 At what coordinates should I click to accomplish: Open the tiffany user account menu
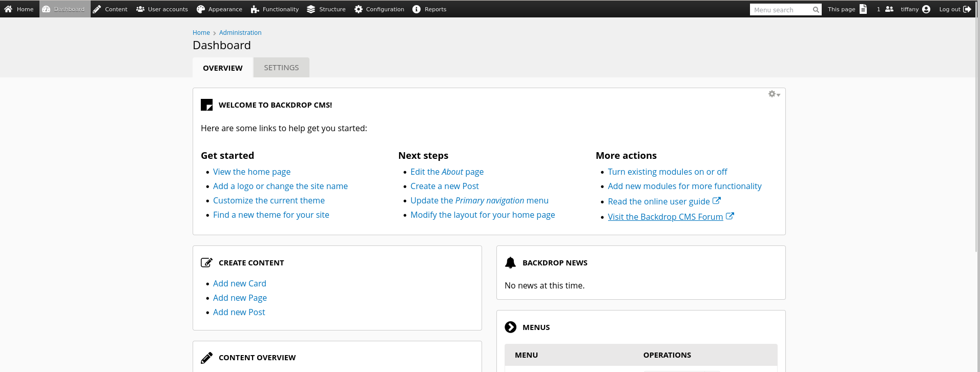(915, 9)
